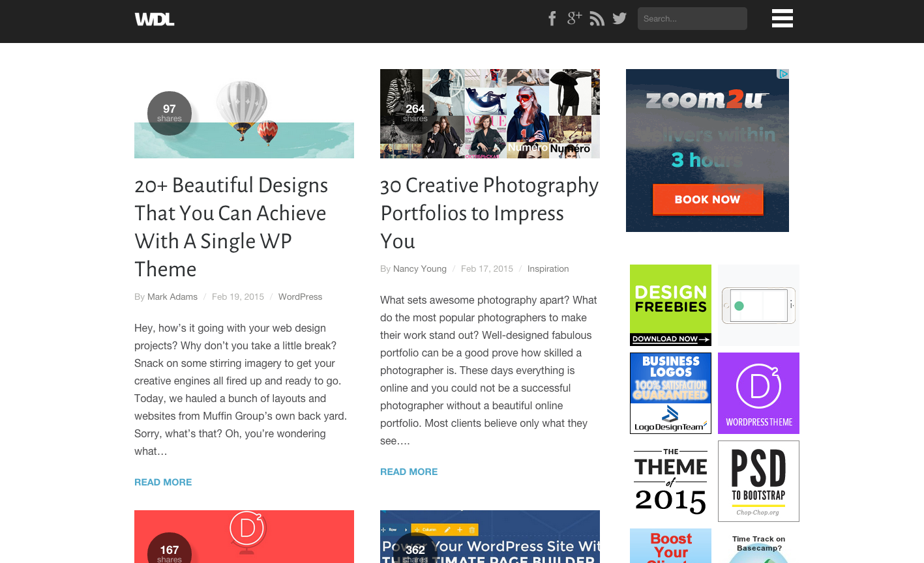The image size is (924, 563).
Task: Open the hamburger navigation menu
Action: 782,18
